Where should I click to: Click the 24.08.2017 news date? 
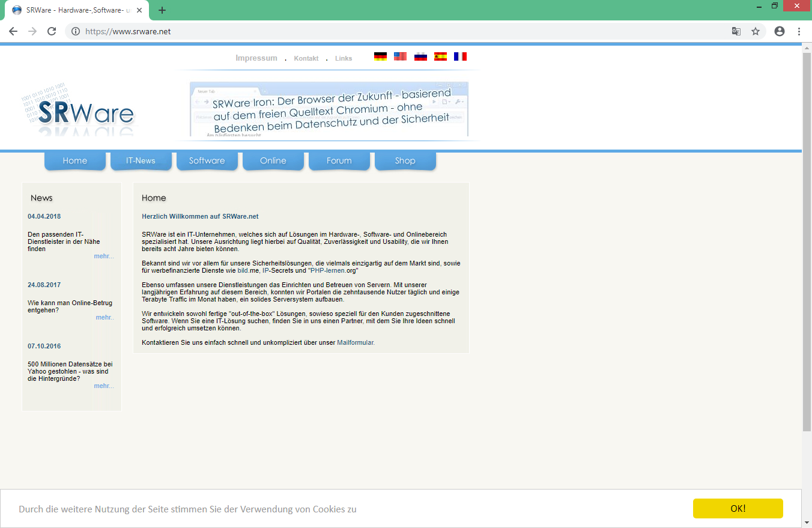point(44,285)
